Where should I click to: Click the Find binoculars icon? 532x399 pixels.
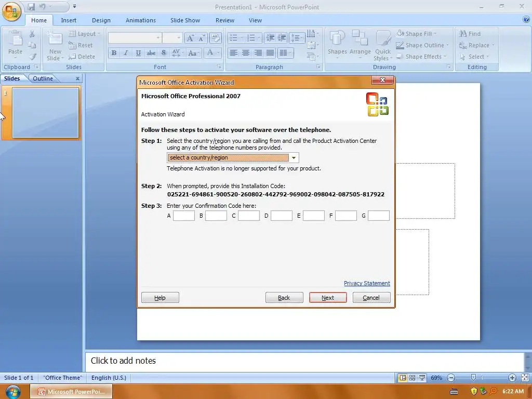pos(463,34)
